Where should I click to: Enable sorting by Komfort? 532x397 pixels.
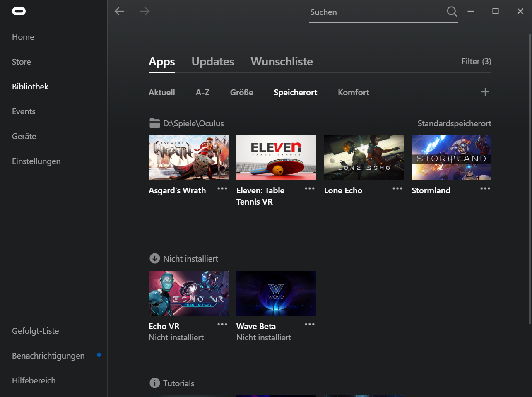point(353,92)
